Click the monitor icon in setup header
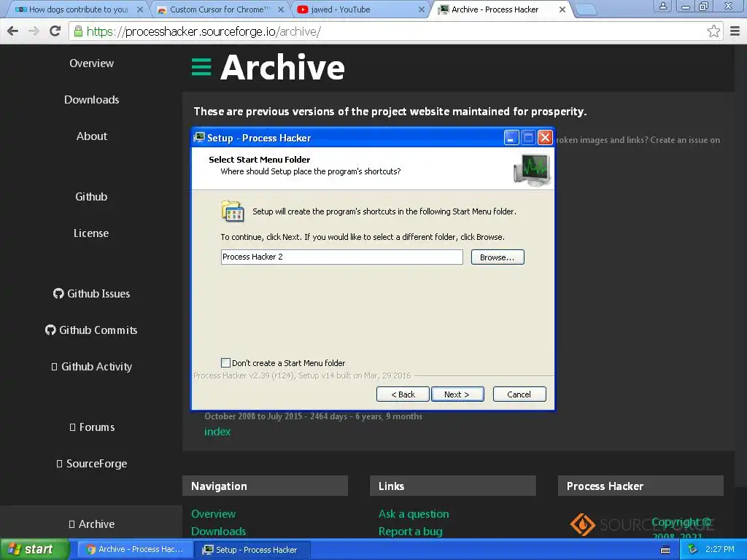Image resolution: width=747 pixels, height=560 pixels. (x=532, y=169)
